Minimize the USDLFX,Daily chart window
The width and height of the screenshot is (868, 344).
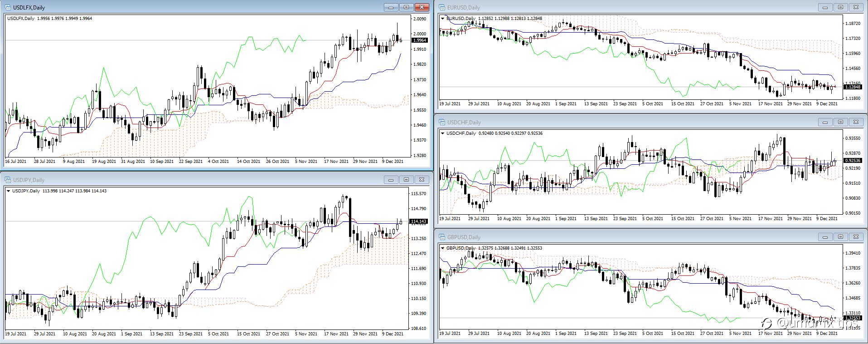tap(391, 7)
